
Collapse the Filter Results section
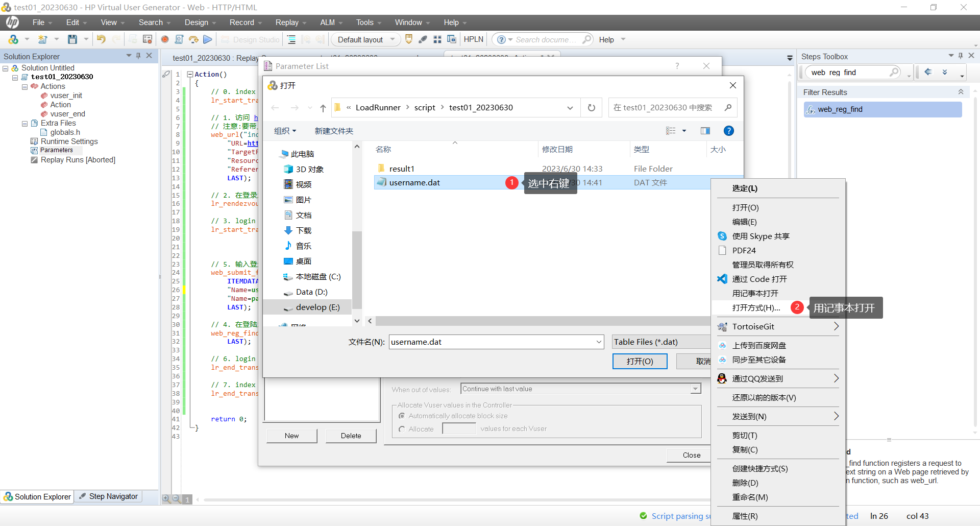pyautogui.click(x=961, y=92)
